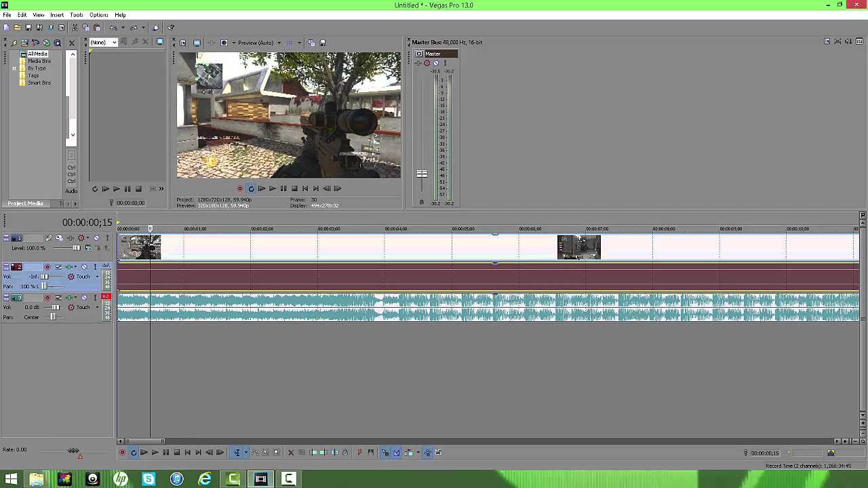The width and height of the screenshot is (868, 488).
Task: Solo video track 1
Action: coord(107,238)
